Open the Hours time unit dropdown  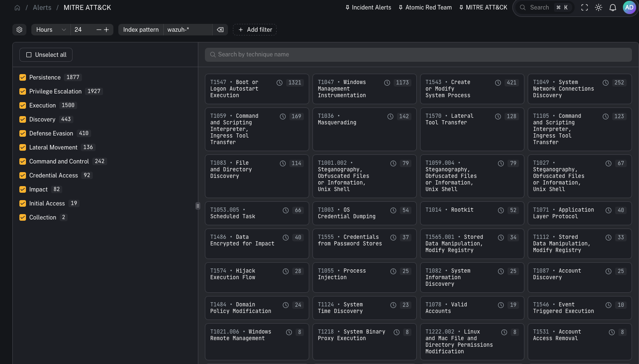click(x=51, y=30)
